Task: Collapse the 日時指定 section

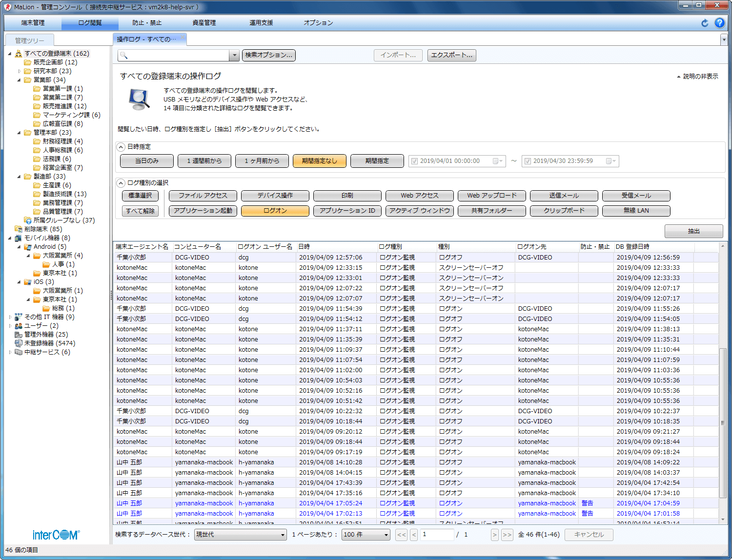Action: 121,147
